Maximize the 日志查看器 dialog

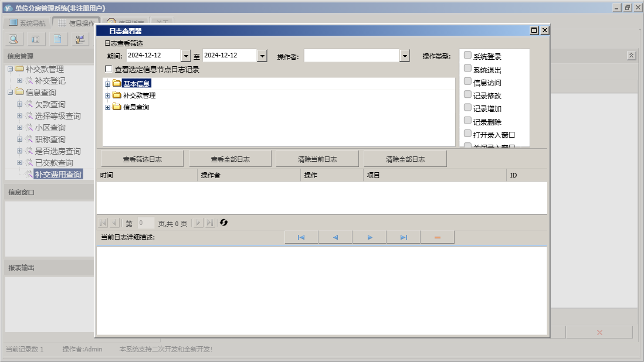(x=534, y=30)
